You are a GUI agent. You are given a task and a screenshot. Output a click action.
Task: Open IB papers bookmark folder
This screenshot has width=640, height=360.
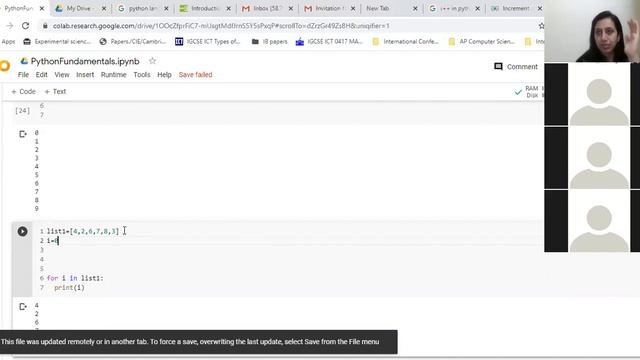[x=269, y=42]
